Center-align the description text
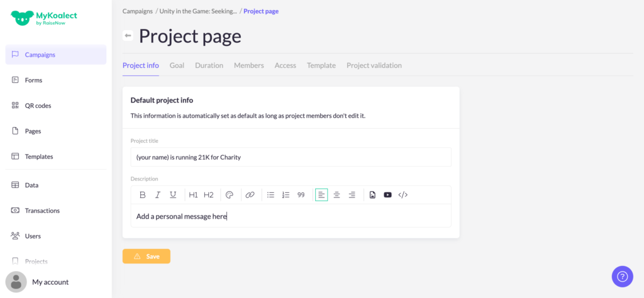Viewport: 644px width, 298px height. pos(336,195)
